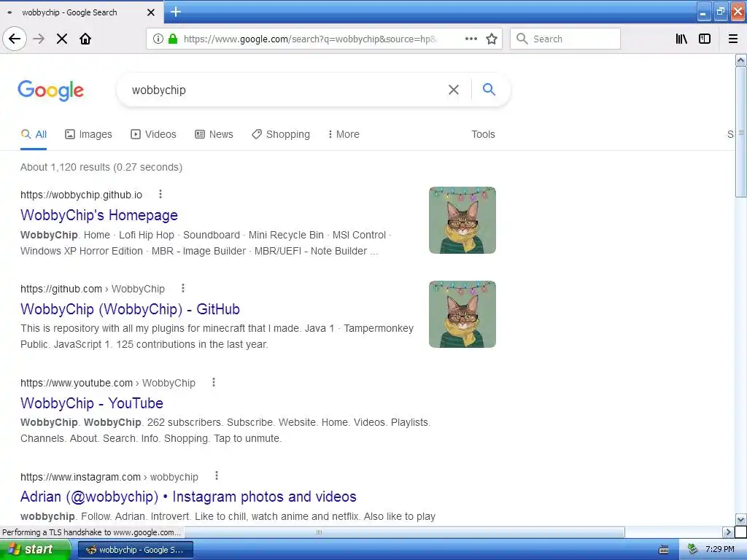Open options menu for youtube.com result
This screenshot has height=560, width=747.
tap(214, 382)
